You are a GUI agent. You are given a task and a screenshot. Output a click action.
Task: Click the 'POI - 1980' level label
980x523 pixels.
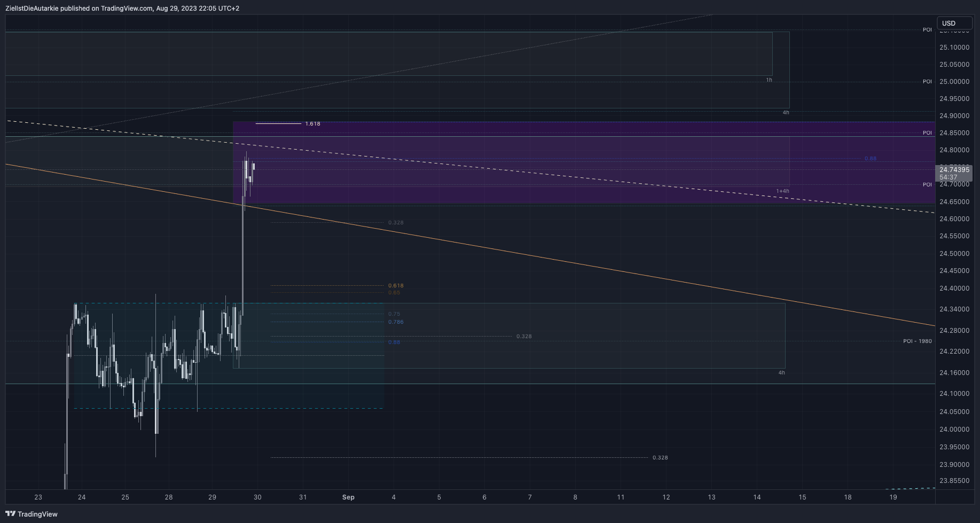(917, 341)
